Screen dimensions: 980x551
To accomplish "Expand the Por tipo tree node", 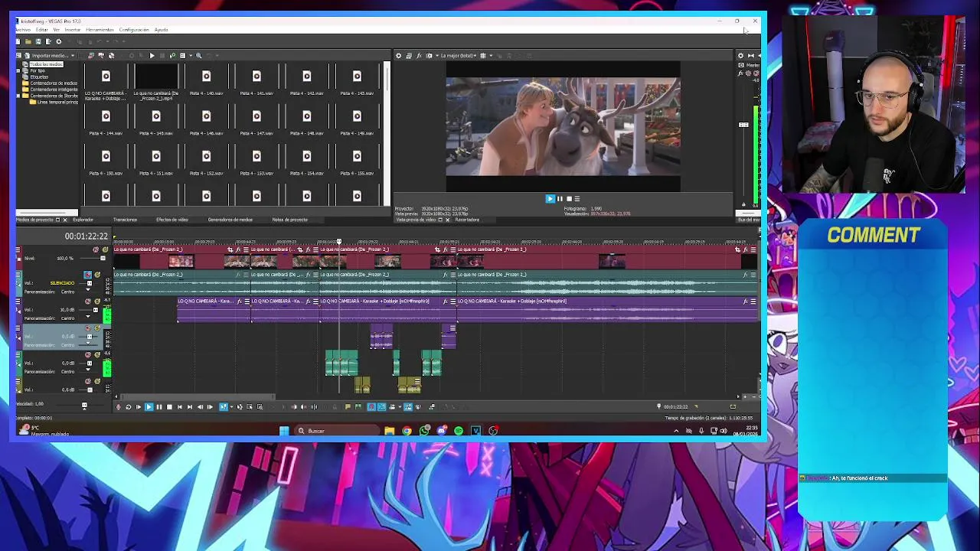I will click(x=19, y=70).
